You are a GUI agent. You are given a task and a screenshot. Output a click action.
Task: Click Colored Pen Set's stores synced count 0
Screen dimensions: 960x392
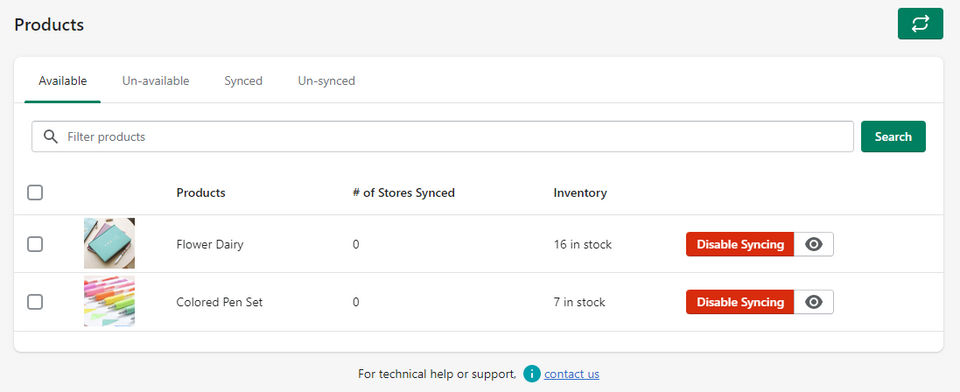pos(356,302)
